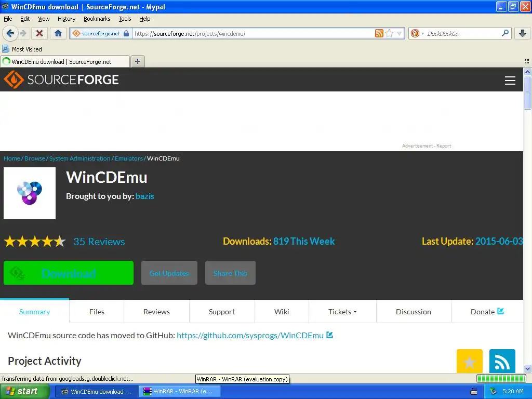Switch to the Discussion tab

tap(414, 312)
